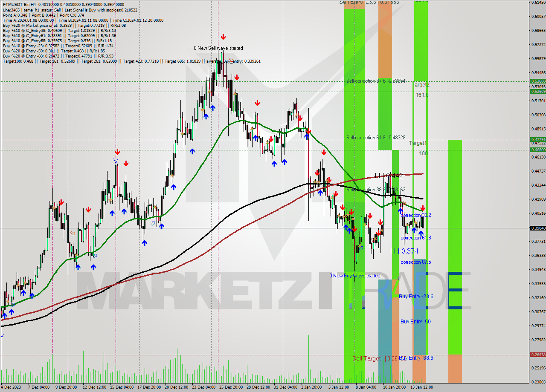This screenshot has width=546, height=392.
Task: Click the red 0.26438 price tag
Action: coord(537,355)
